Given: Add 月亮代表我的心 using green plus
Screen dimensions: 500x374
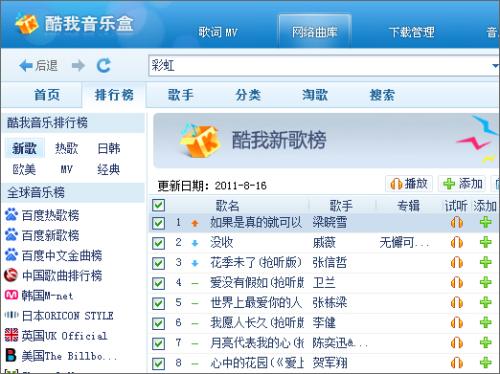Looking at the screenshot, I should click(486, 342).
